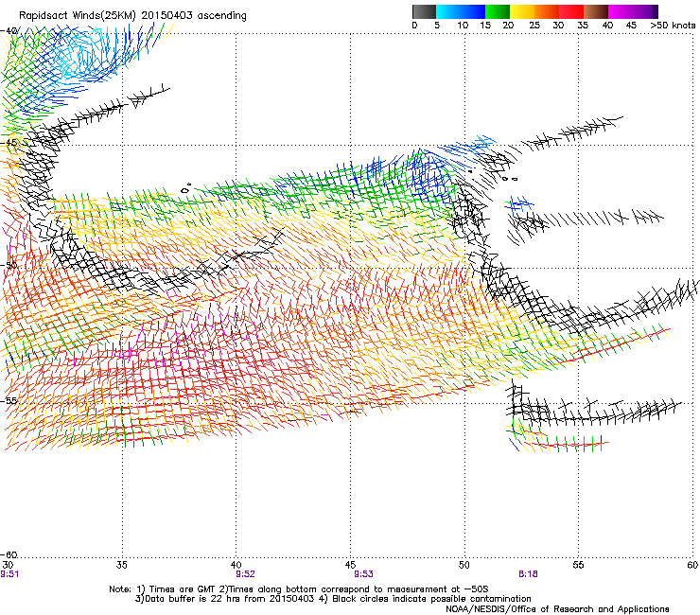
Task: Select the "45" longitude label on the bottom axis
Action: click(x=350, y=565)
